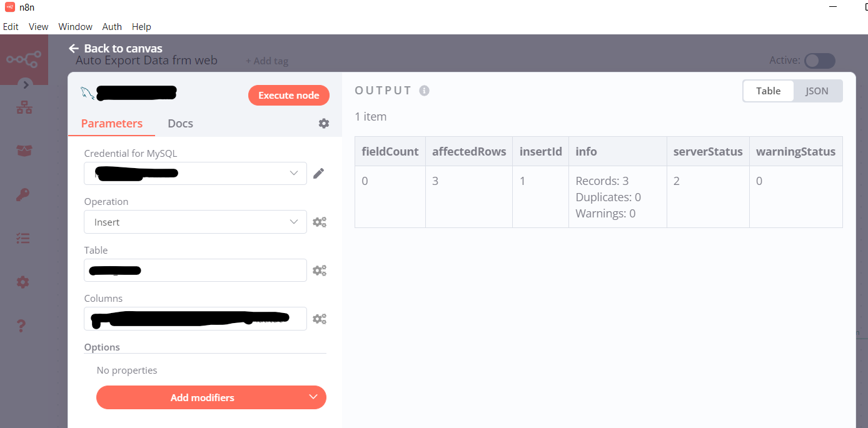868x428 pixels.
Task: Open the credentials key icon in sidebar
Action: (x=23, y=195)
